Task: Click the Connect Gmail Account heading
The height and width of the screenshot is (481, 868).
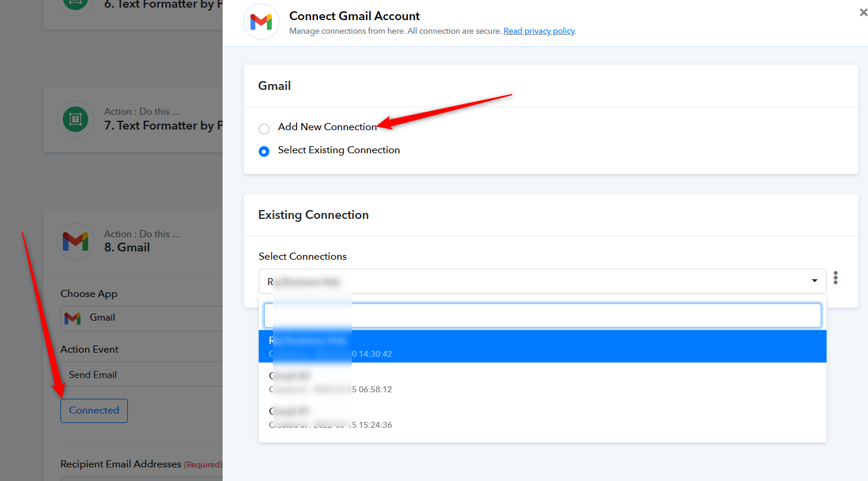Action: click(x=355, y=16)
